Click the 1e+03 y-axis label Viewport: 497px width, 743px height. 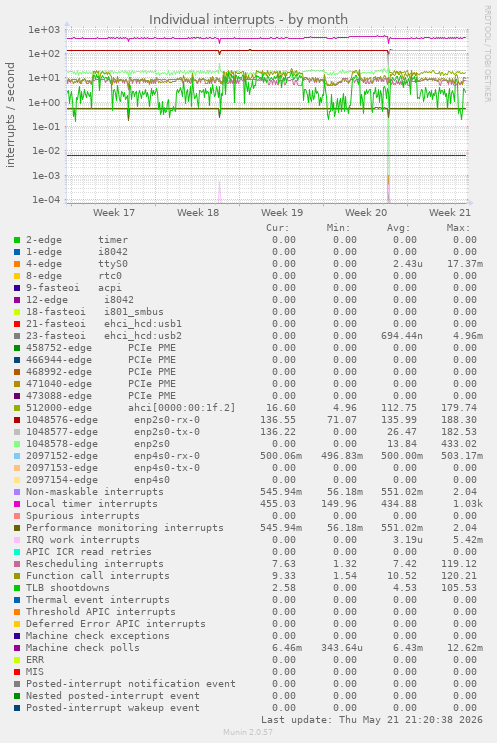click(44, 29)
